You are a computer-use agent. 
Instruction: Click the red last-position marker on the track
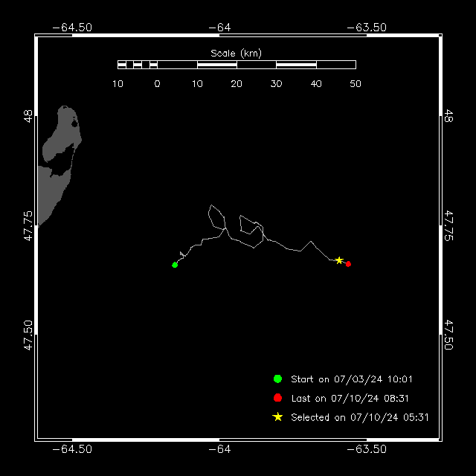pyautogui.click(x=348, y=264)
